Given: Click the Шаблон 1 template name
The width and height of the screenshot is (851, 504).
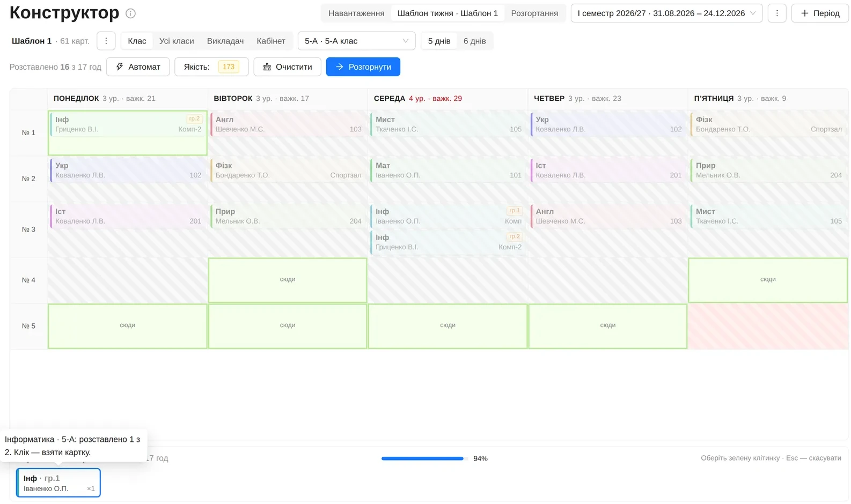Looking at the screenshot, I should (32, 41).
